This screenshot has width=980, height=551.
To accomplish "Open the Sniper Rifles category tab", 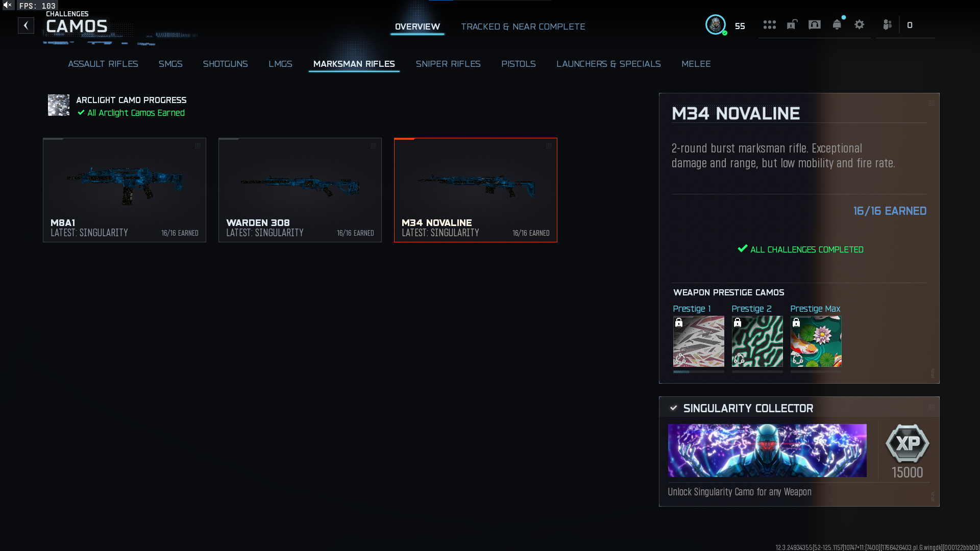I will pos(448,64).
